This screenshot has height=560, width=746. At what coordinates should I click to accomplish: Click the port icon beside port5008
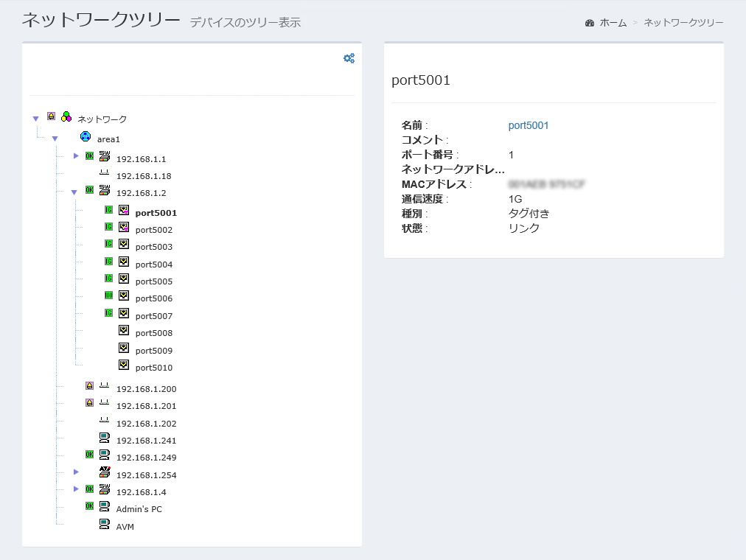click(x=124, y=330)
